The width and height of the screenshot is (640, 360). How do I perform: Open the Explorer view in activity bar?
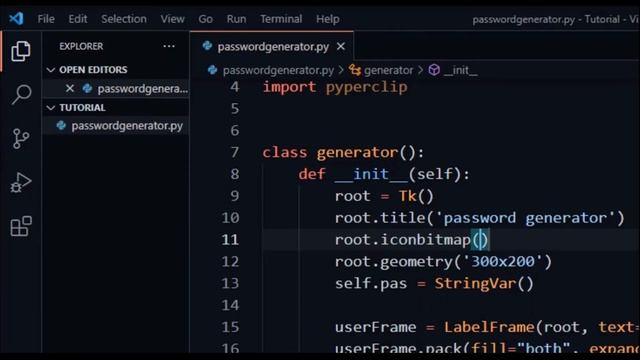click(x=21, y=51)
